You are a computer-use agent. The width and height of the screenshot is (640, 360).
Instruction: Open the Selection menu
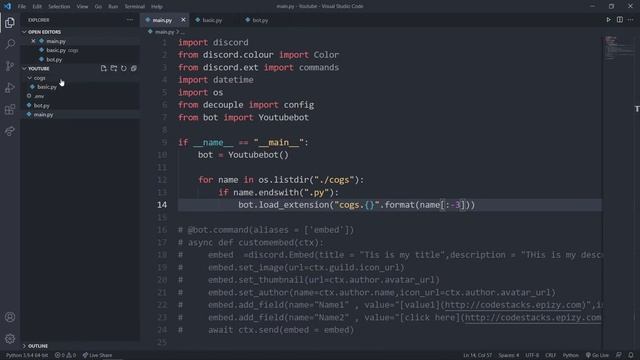(x=59, y=7)
